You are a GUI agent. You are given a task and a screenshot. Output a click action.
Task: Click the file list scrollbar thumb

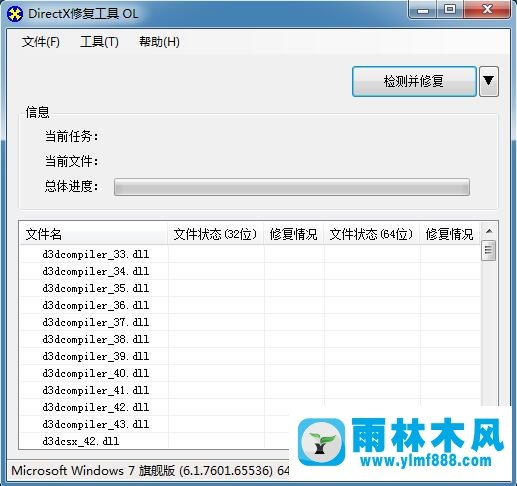489,250
